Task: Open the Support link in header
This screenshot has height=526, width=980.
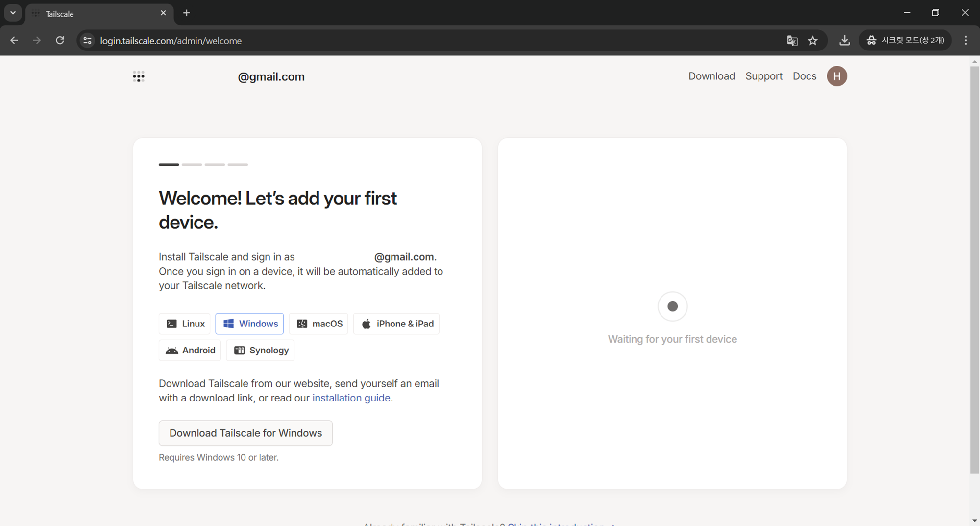Action: pos(764,76)
